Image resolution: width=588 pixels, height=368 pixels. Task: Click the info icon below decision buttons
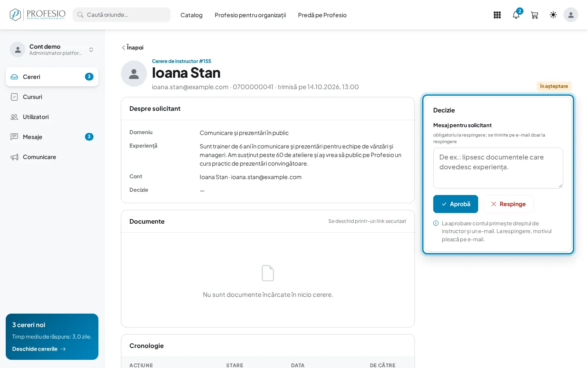pyautogui.click(x=436, y=223)
